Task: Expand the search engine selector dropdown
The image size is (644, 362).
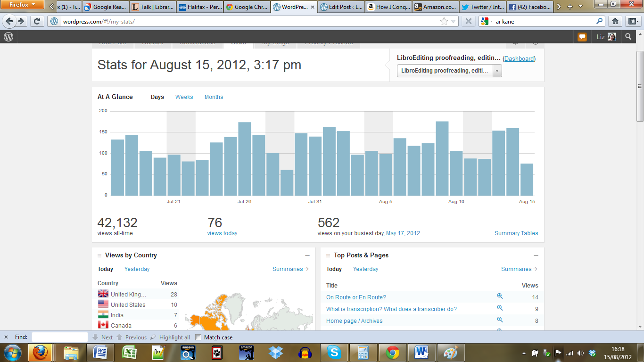Action: click(x=487, y=22)
